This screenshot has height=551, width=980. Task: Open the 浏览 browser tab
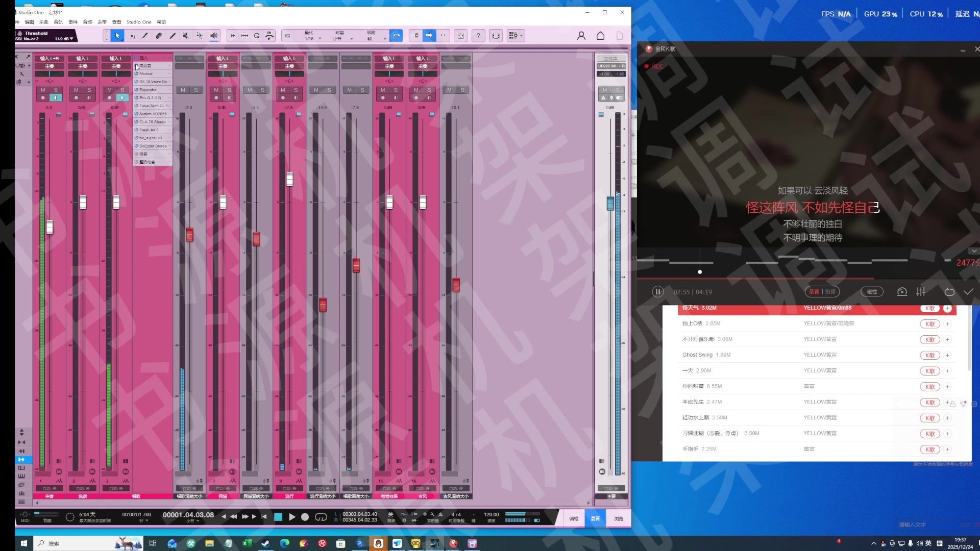619,519
